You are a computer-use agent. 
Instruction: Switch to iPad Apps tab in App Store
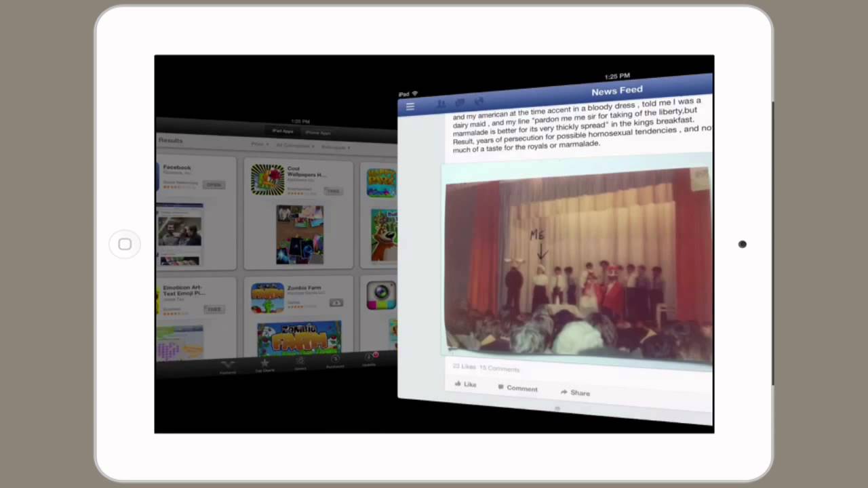click(x=283, y=131)
